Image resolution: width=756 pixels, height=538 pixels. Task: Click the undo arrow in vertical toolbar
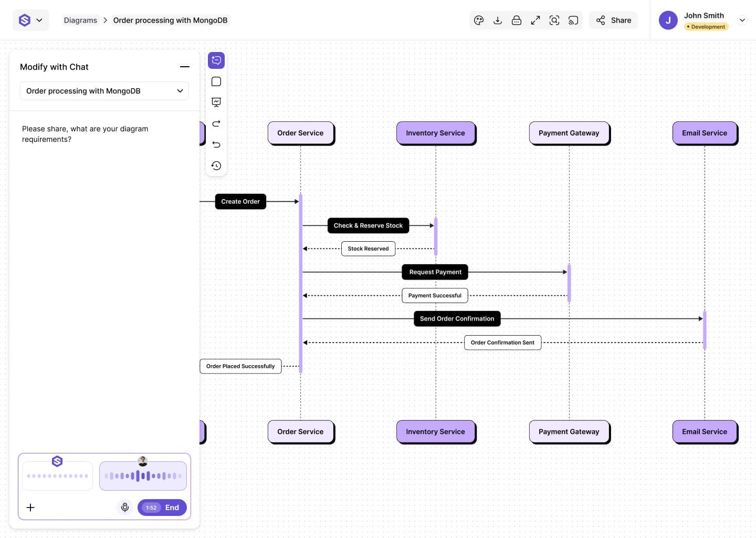(216, 144)
